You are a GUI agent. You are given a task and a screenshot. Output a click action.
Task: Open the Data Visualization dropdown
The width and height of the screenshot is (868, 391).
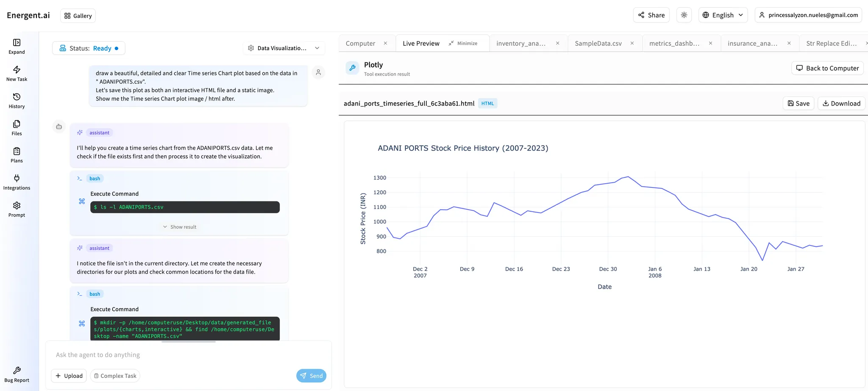coord(284,48)
